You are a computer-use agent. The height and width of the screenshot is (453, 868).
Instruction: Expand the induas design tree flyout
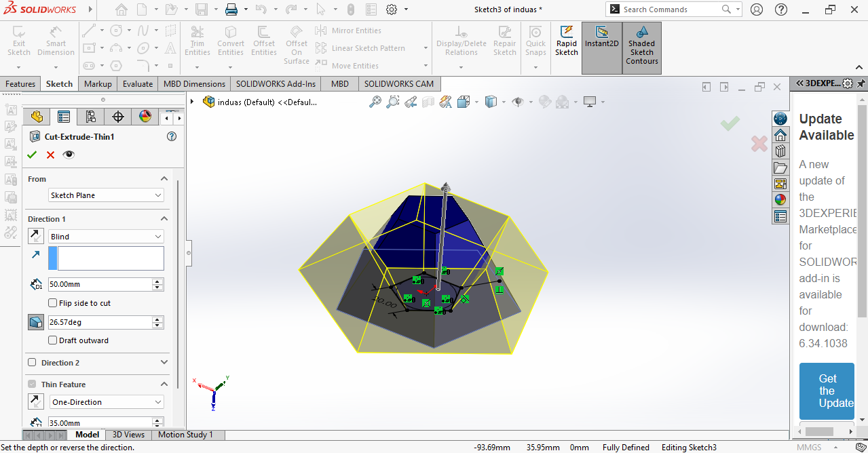192,102
